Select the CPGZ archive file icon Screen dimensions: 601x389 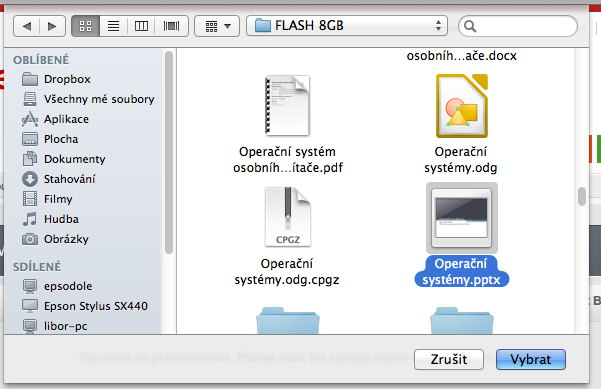(287, 217)
